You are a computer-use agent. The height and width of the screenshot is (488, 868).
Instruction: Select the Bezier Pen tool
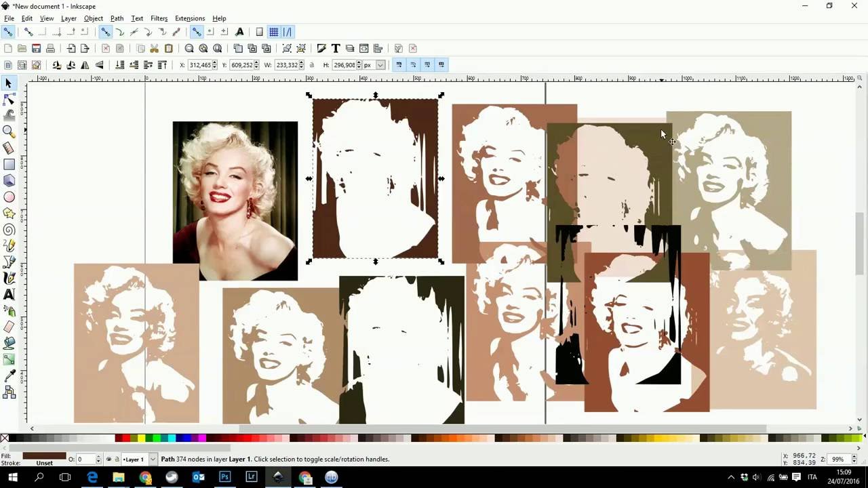click(x=9, y=262)
